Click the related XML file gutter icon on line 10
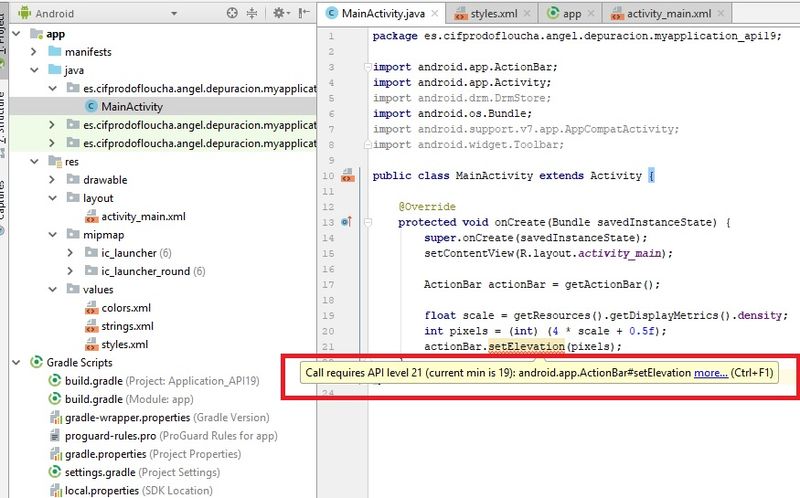The width and height of the screenshot is (800, 498). tap(348, 175)
